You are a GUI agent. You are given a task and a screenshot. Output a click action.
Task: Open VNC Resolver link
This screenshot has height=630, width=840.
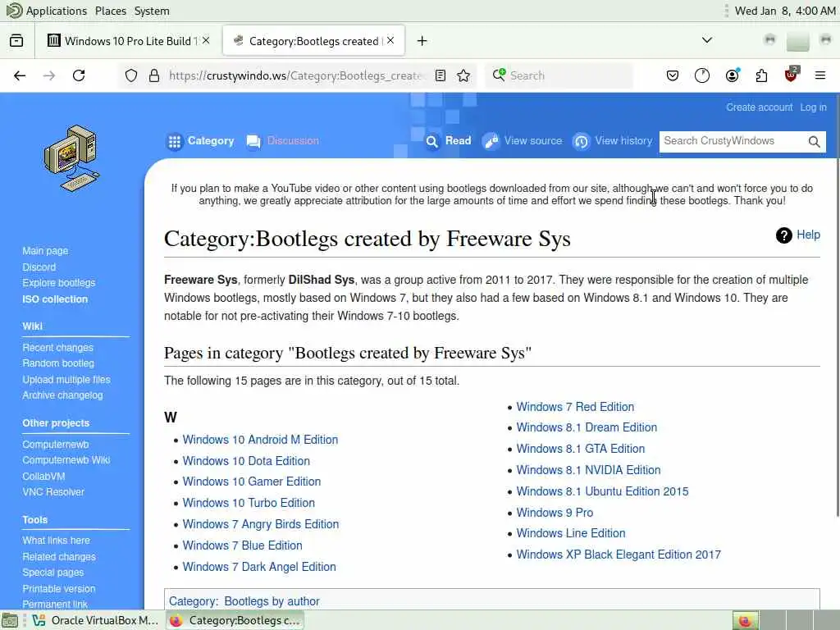pos(53,491)
